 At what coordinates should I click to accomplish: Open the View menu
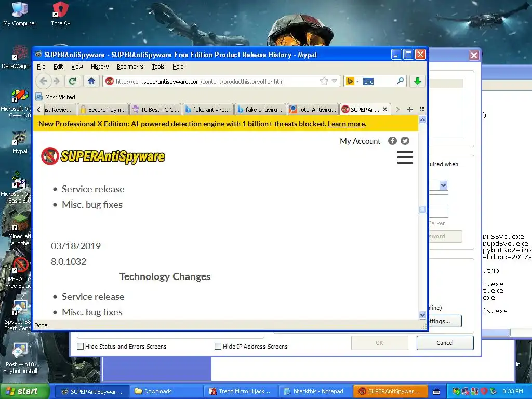tap(77, 66)
